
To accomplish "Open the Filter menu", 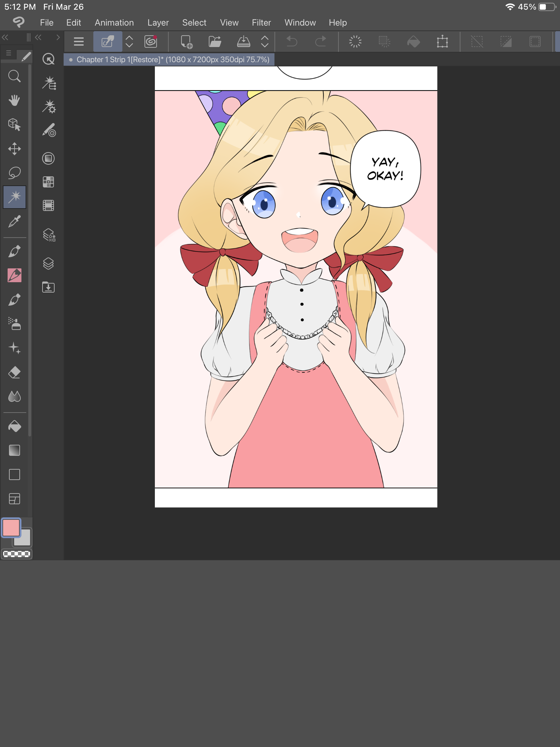I will [261, 22].
